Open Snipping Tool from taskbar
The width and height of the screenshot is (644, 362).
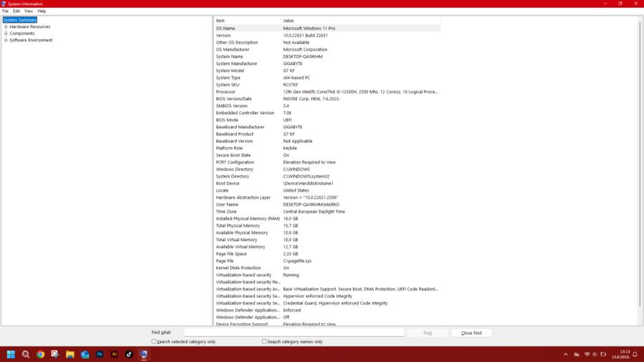click(x=55, y=354)
